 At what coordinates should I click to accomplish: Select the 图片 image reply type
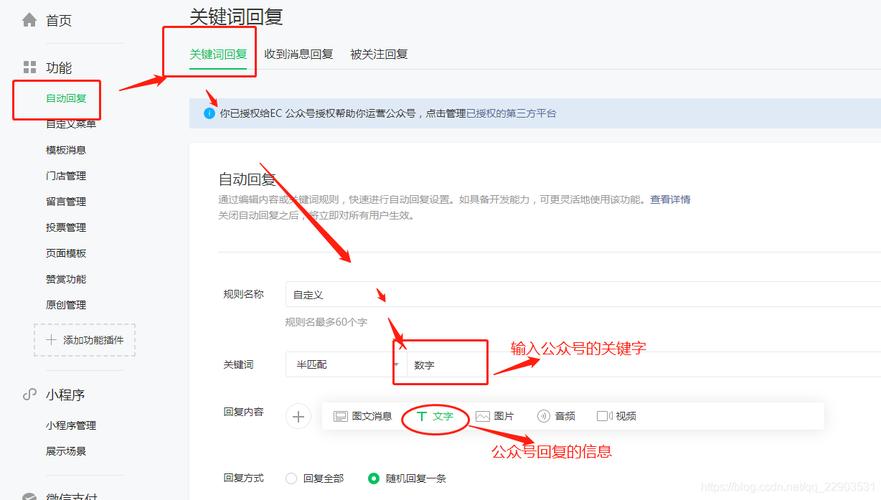click(x=494, y=416)
